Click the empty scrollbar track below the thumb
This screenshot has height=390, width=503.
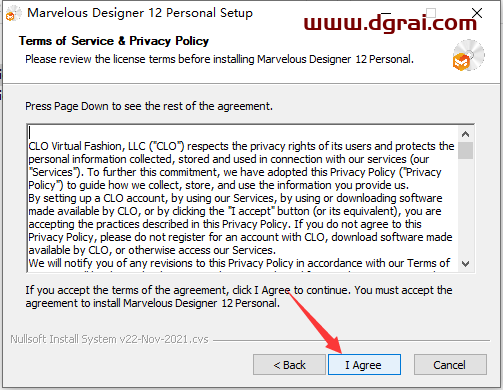(x=465, y=207)
